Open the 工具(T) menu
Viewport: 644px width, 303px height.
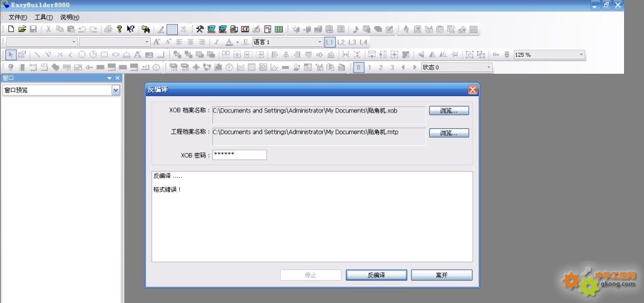(x=44, y=18)
